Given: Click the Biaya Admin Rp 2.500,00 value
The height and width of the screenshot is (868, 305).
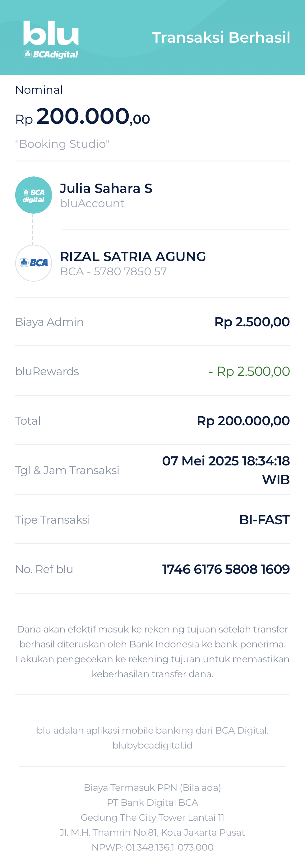Looking at the screenshot, I should (252, 322).
